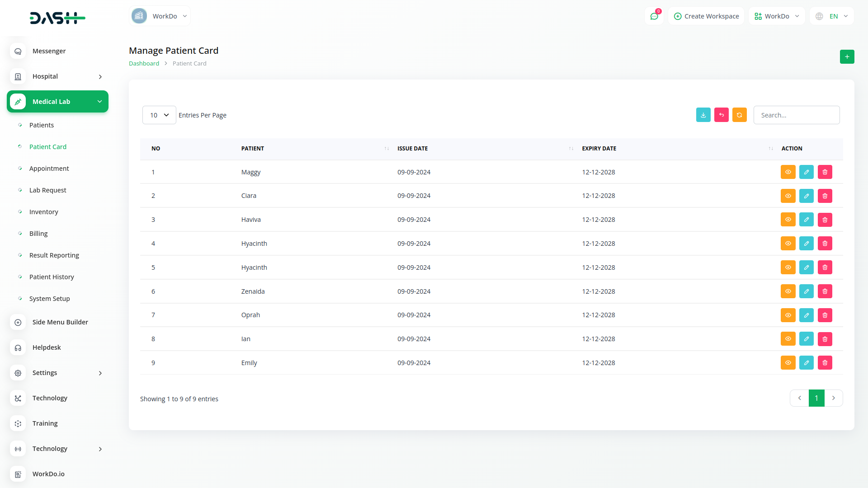868x488 pixels.
Task: View Ian's patient card with eye icon
Action: (x=788, y=339)
